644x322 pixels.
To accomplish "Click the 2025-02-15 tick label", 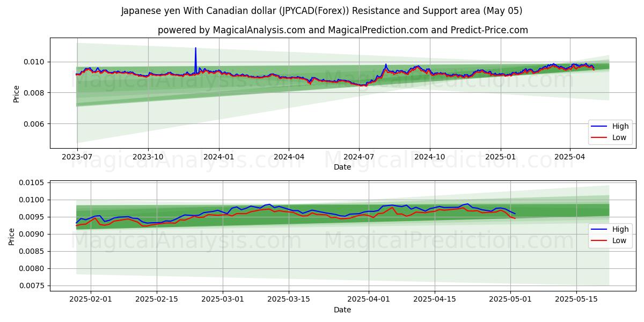I will (157, 299).
